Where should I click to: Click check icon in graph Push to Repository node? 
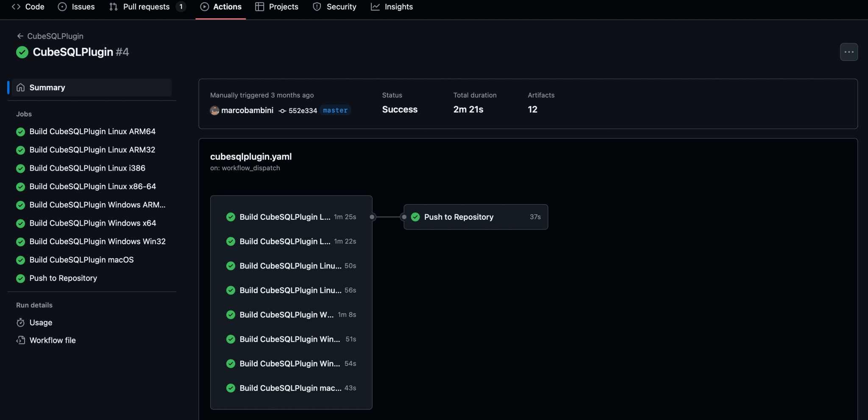[415, 217]
